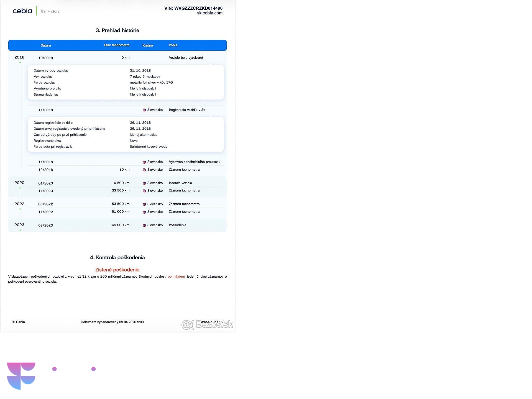The width and height of the screenshot is (532, 399).
Task: Select the 2018 timeline year marker
Action: [x=19, y=57]
